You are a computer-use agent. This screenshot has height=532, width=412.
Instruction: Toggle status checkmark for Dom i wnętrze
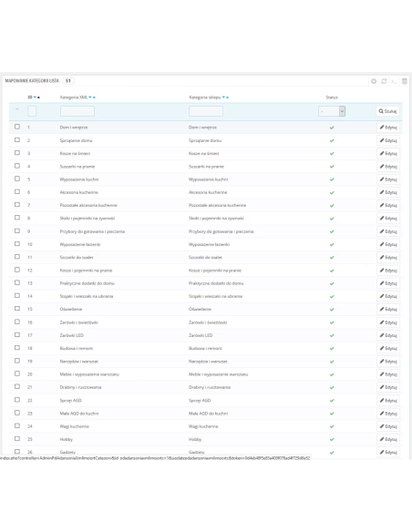332,128
